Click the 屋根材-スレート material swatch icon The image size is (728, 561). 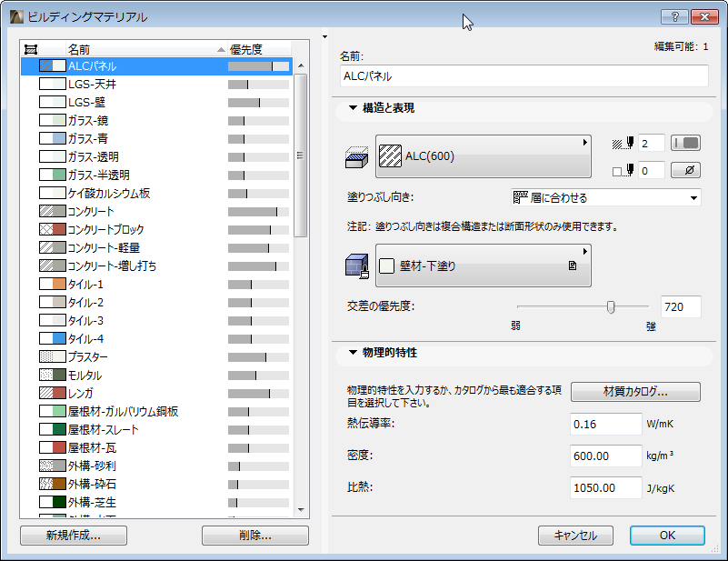click(53, 429)
